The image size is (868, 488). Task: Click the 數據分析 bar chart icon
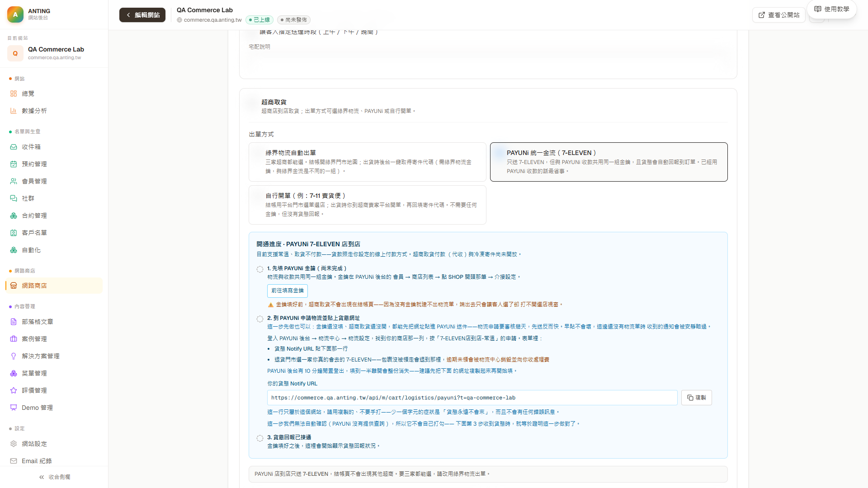tap(14, 111)
